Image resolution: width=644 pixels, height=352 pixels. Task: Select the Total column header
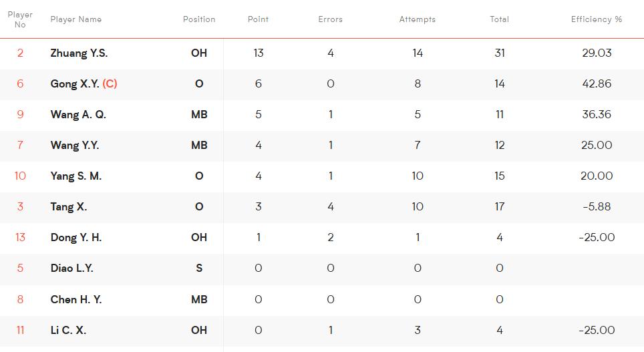(500, 19)
